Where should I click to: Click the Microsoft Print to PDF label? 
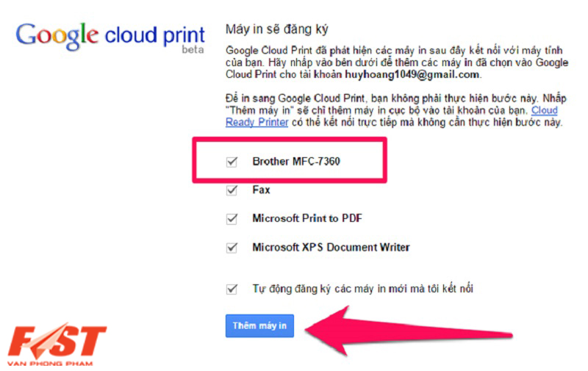tap(307, 218)
